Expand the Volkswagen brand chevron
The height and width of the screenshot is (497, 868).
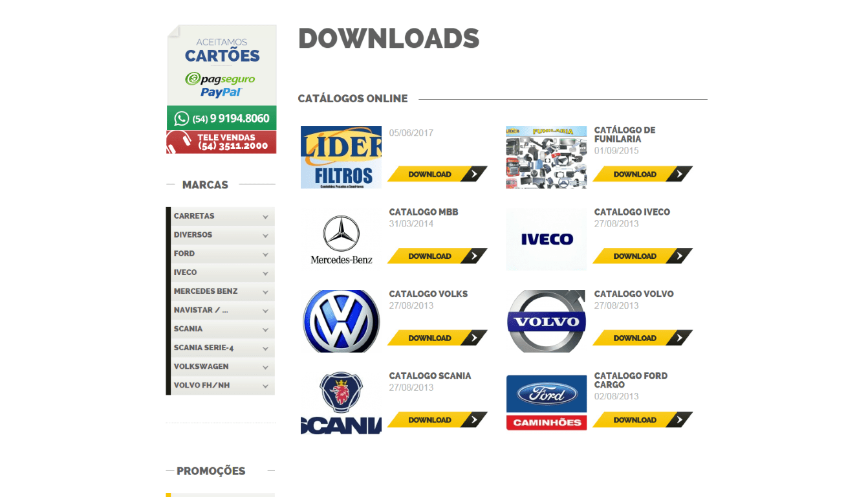coord(265,368)
